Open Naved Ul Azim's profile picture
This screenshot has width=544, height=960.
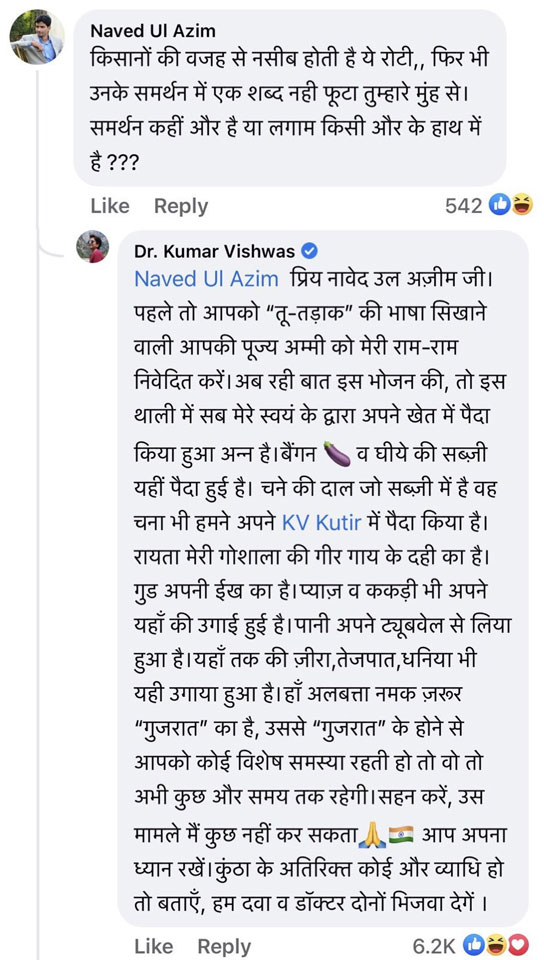tap(37, 37)
